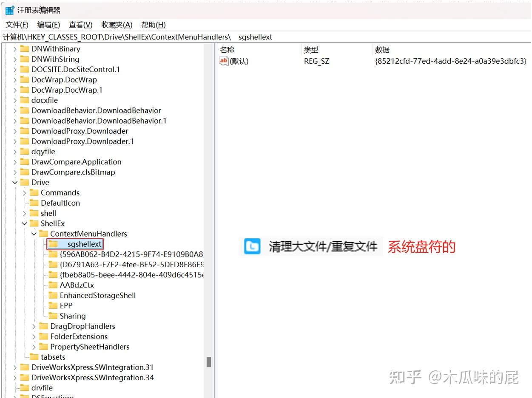
Task: Click the ShellEx folder icon
Action: coord(34,223)
